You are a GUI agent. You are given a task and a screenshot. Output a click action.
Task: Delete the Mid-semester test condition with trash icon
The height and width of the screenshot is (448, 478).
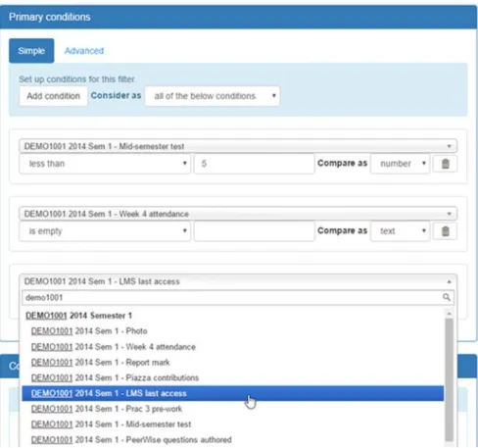[x=445, y=164]
